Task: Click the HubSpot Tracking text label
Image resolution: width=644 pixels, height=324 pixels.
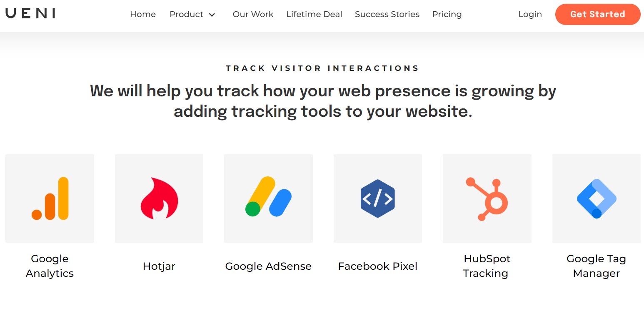Action: click(x=487, y=266)
